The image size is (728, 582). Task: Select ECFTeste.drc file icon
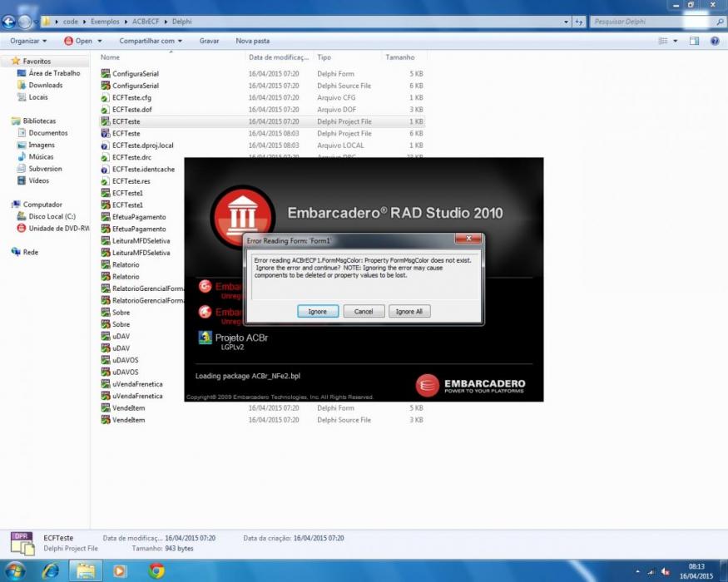click(106, 157)
